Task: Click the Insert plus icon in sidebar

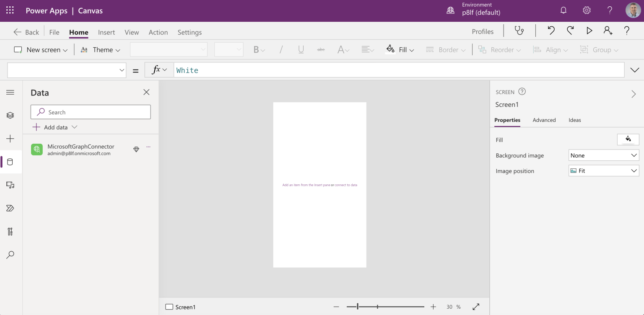Action: 10,139
